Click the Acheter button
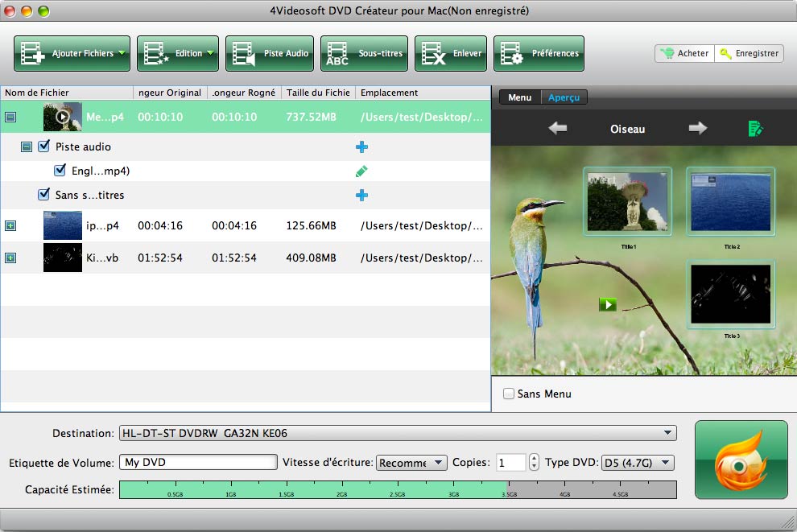Screen dimensions: 797x532 [x=684, y=54]
